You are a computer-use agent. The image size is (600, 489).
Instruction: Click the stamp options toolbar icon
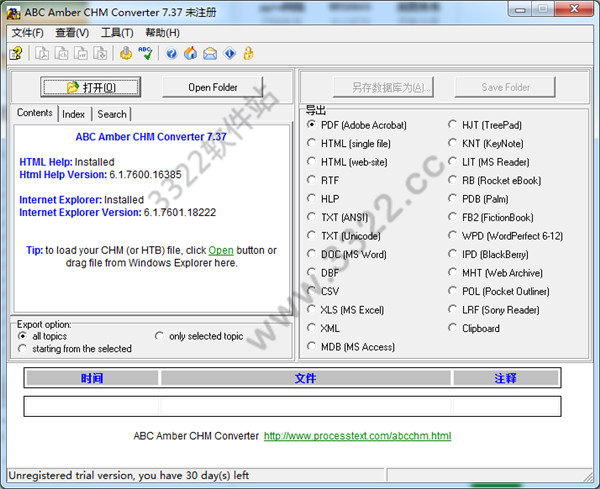click(x=126, y=54)
